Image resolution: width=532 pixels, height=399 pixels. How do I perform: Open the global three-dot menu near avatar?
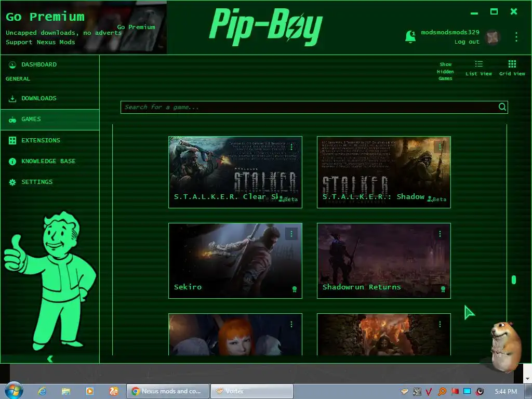click(516, 37)
